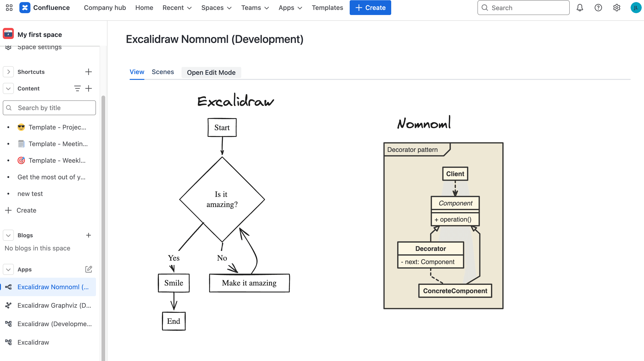Open Templates in top navigation
This screenshot has height=361, width=644.
(x=327, y=8)
